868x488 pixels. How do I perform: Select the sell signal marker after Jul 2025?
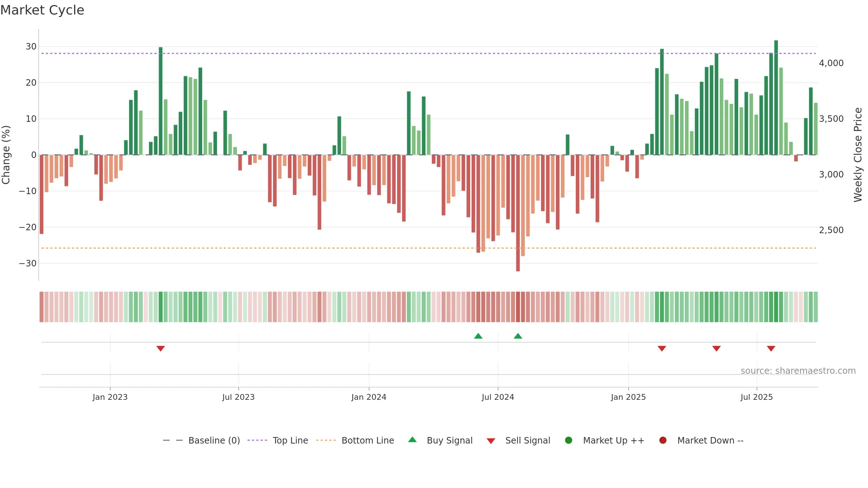pos(771,348)
